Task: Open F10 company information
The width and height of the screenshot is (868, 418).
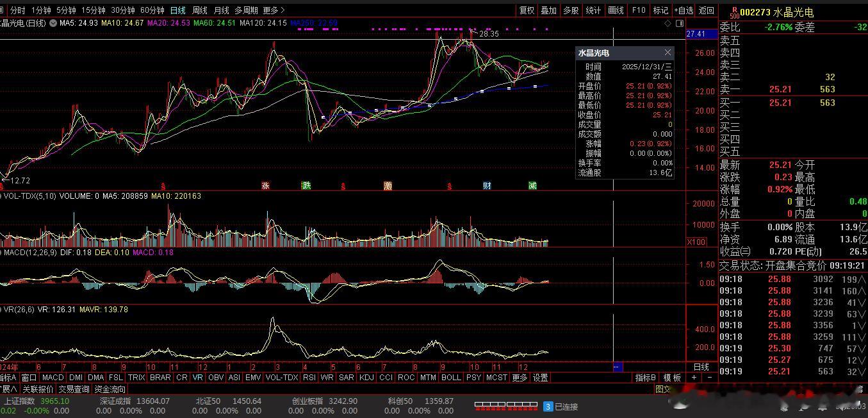Action: coord(638,10)
